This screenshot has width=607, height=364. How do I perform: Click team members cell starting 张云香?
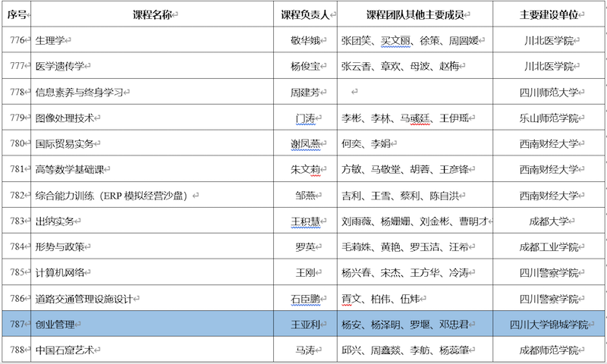pos(415,66)
